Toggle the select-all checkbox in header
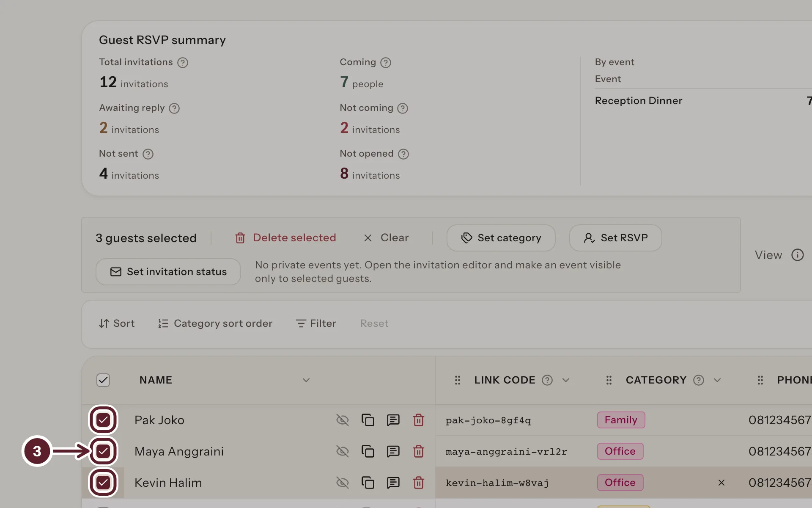 click(103, 380)
